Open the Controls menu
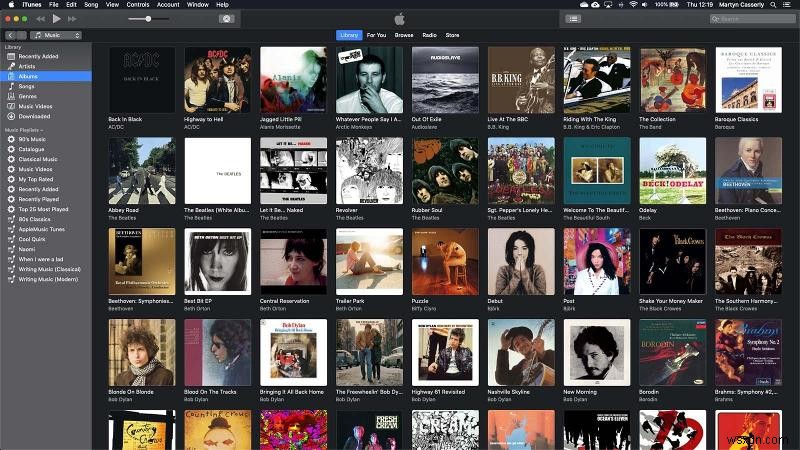800x450 pixels. click(138, 5)
